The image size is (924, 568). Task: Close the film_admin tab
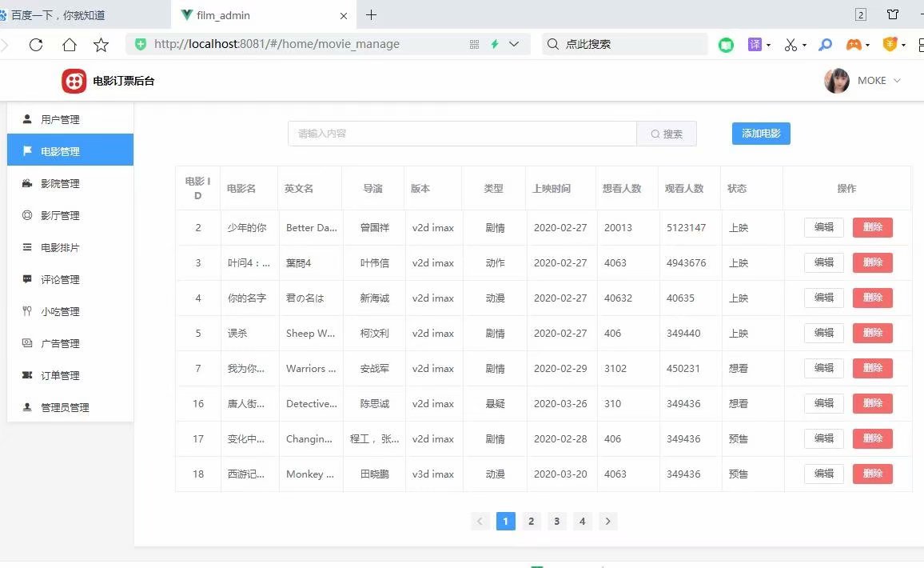point(344,16)
